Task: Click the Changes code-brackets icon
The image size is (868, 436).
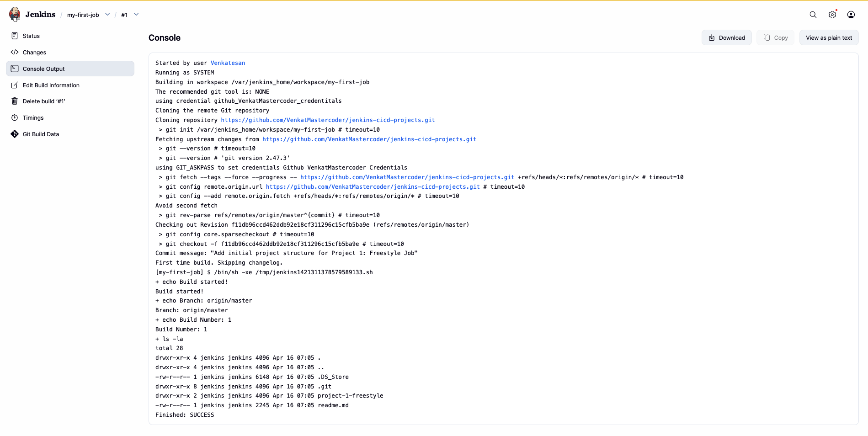Action: (x=15, y=52)
